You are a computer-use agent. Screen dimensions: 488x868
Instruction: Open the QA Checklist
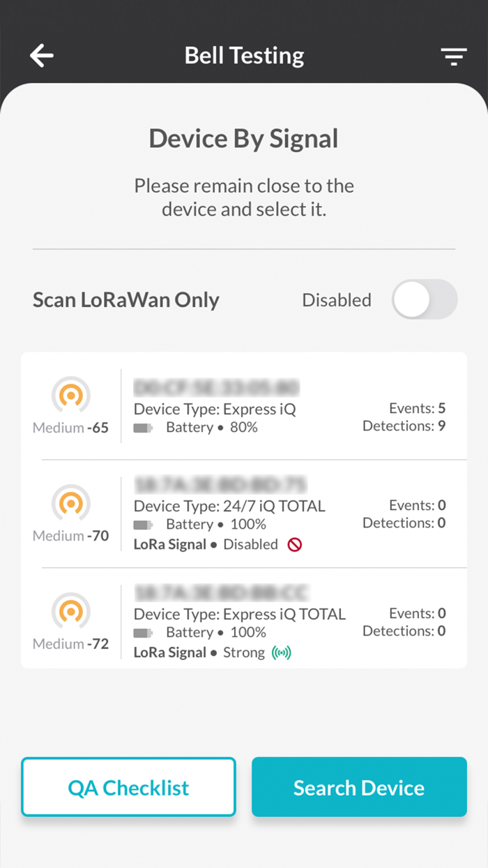(128, 787)
